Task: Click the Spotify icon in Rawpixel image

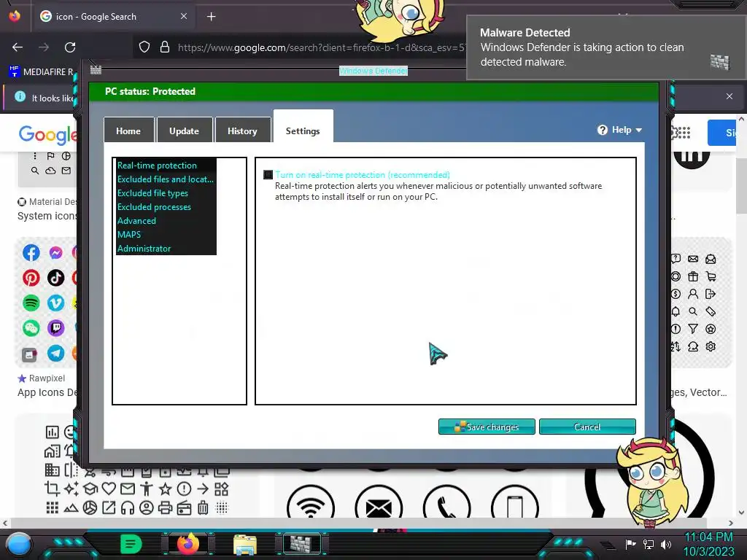Action: [x=31, y=303]
